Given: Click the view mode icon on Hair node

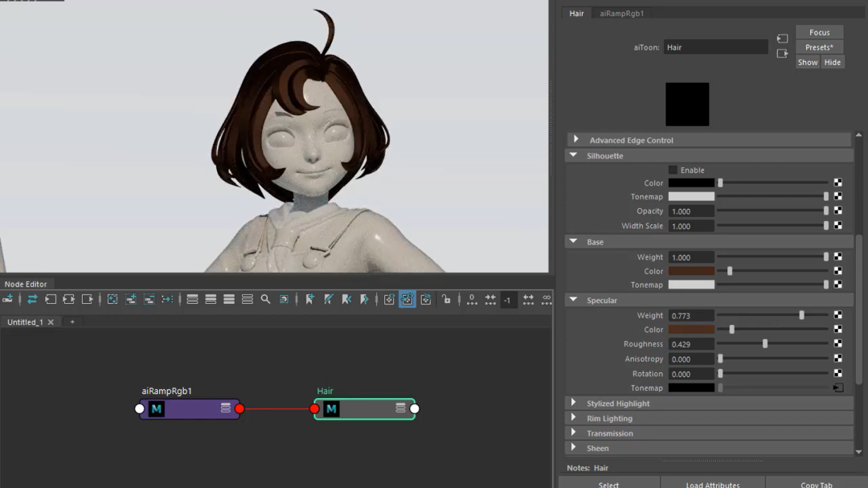Looking at the screenshot, I should [400, 408].
